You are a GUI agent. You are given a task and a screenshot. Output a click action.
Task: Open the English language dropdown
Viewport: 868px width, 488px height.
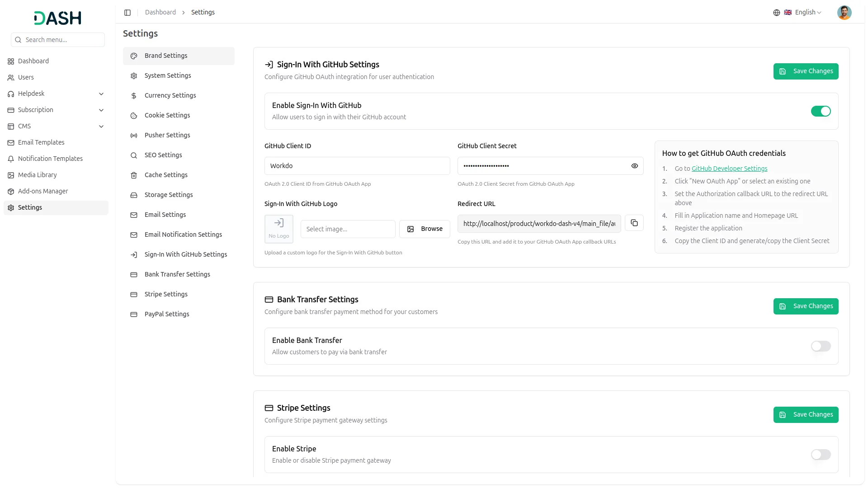[805, 12]
